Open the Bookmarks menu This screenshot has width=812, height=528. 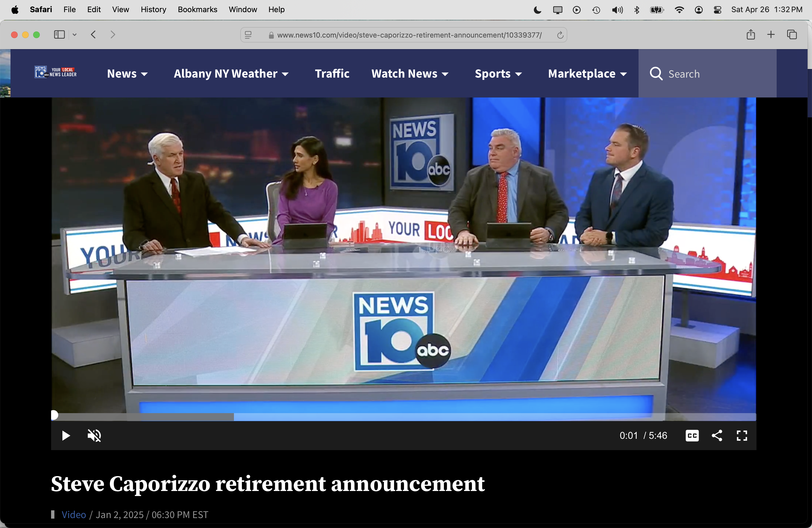[197, 10]
